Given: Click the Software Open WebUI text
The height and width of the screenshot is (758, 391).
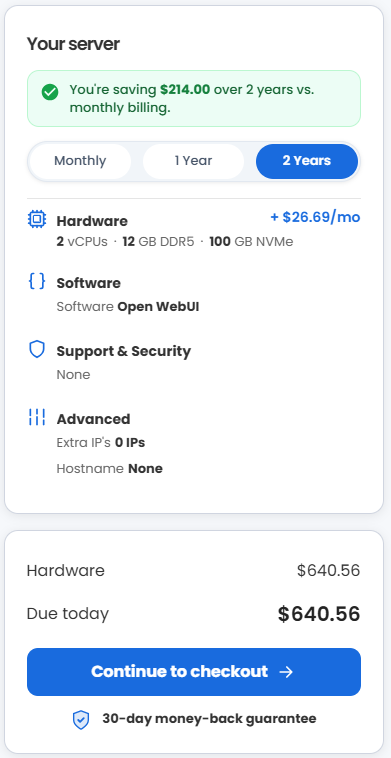Looking at the screenshot, I should click(x=128, y=307).
